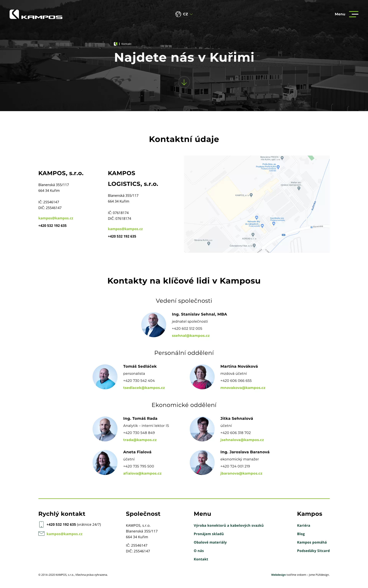Click phone +420 606 066 655
The image size is (368, 588).
click(236, 381)
